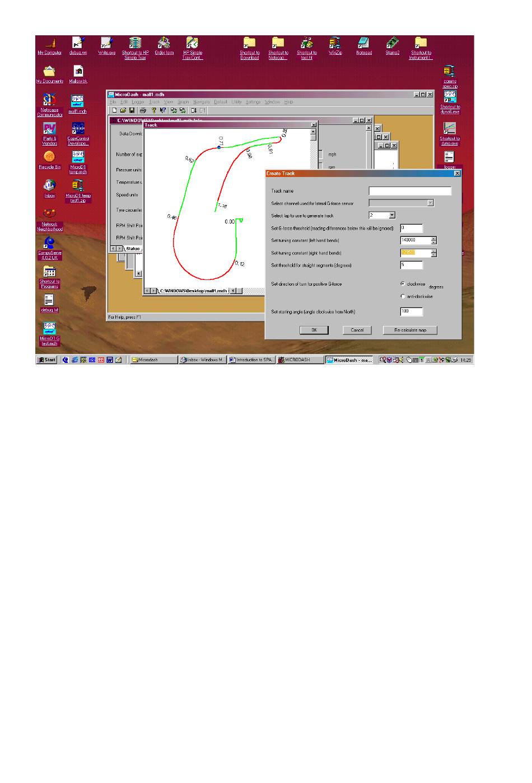Screen dimensions: 532x783
Task: Click the Track window vertical scrollbar up arrow
Action: click(x=314, y=132)
